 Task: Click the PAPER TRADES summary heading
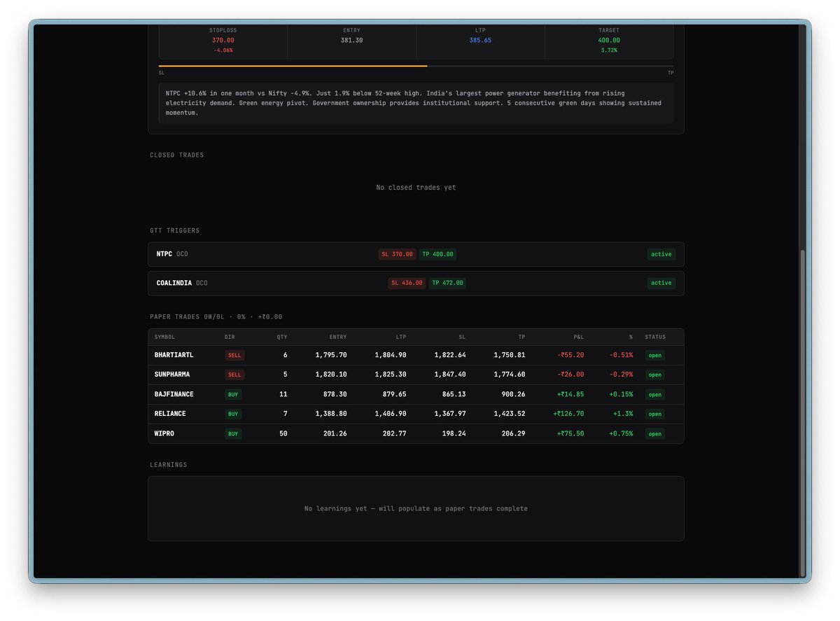[216, 317]
